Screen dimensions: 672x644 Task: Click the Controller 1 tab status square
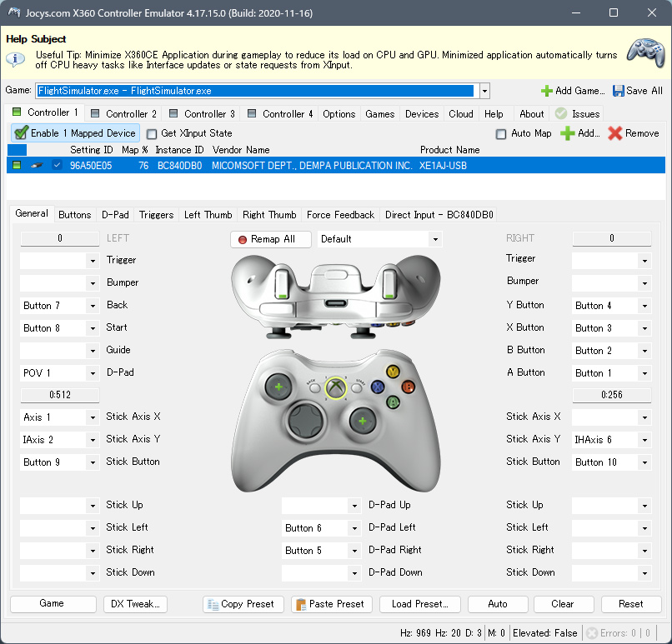tap(17, 112)
